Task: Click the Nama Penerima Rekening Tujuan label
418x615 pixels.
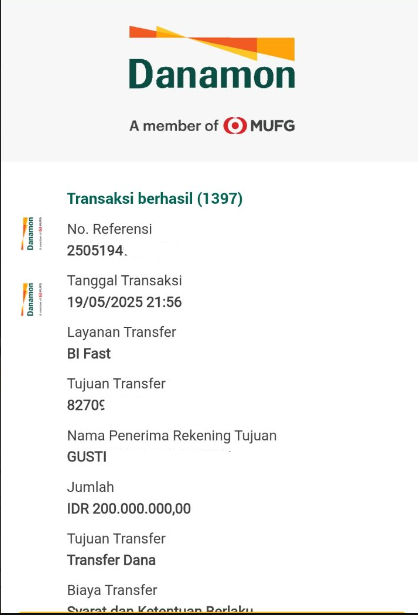Action: [172, 436]
